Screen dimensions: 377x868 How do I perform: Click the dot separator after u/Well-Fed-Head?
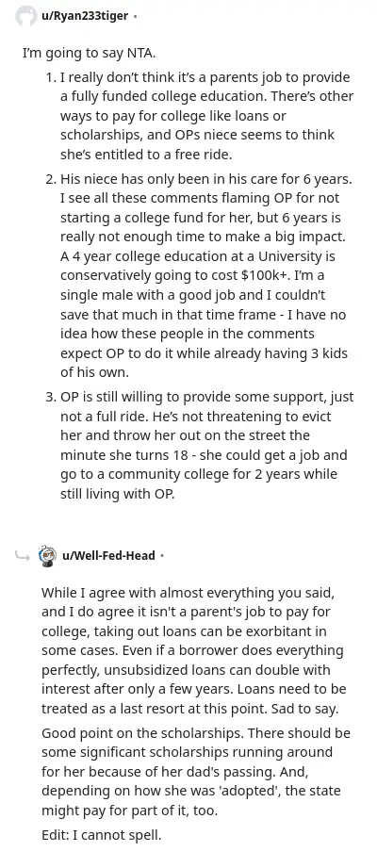pos(162,555)
